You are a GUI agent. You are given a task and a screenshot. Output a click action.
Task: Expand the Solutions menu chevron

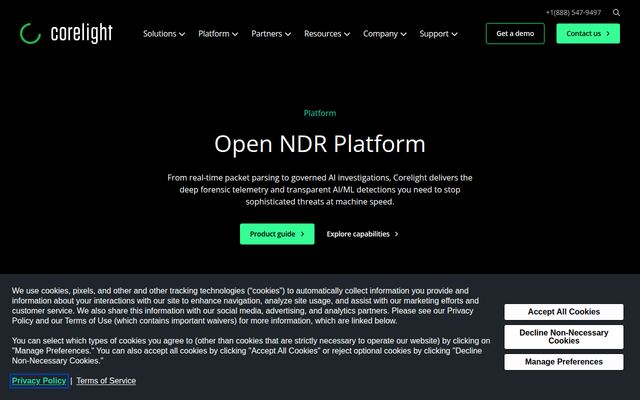click(182, 34)
